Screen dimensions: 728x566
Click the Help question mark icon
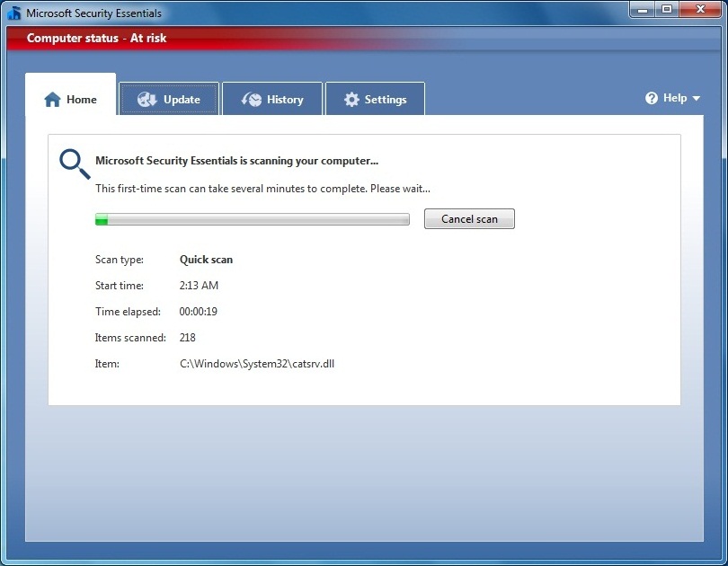(x=652, y=98)
